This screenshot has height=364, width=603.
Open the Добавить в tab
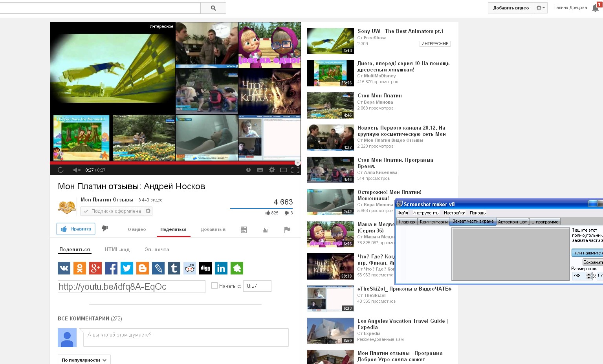tap(213, 229)
